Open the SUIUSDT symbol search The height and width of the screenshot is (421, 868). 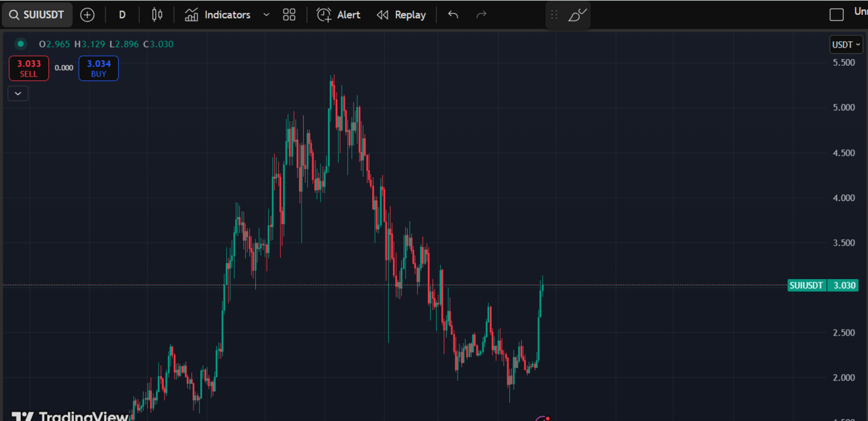(x=37, y=15)
